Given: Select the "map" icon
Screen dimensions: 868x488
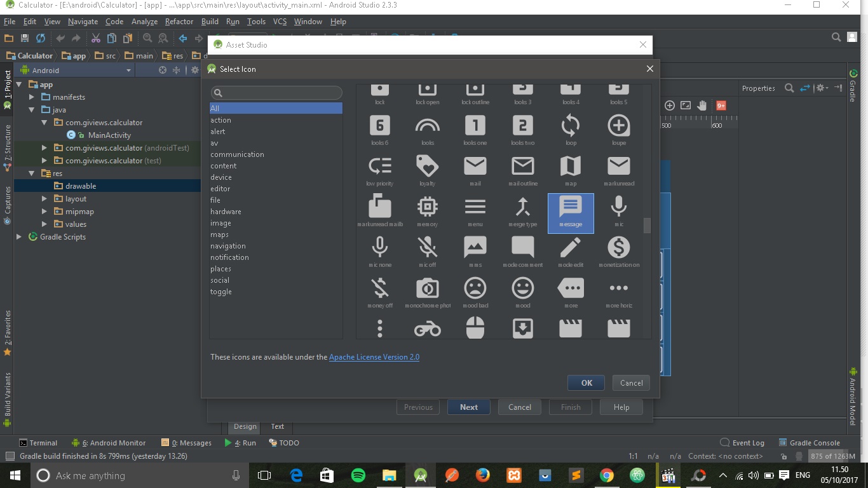Looking at the screenshot, I should [x=570, y=168].
